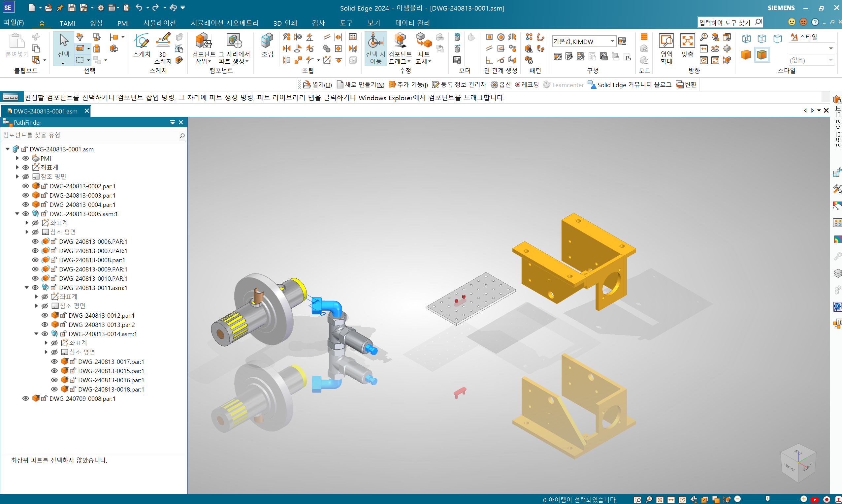The image size is (842, 504).
Task: Hide the PMI node with its eye icon
Action: [x=25, y=158]
